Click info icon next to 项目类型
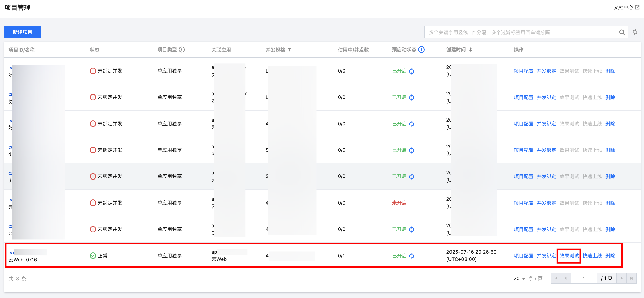 pyautogui.click(x=182, y=50)
